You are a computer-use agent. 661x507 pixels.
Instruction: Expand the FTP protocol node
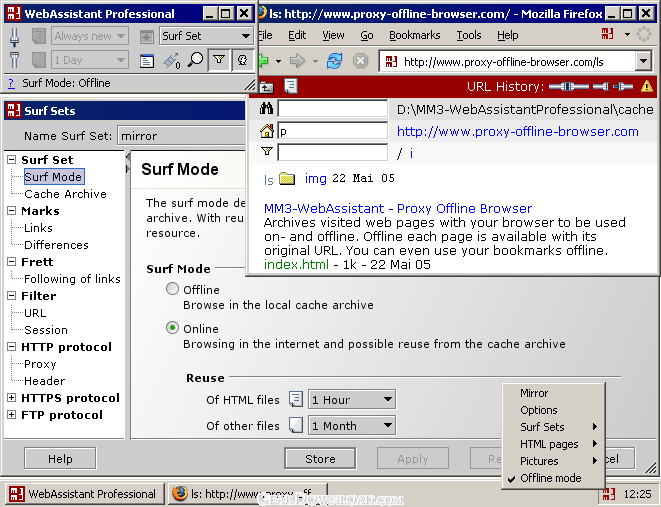(12, 415)
